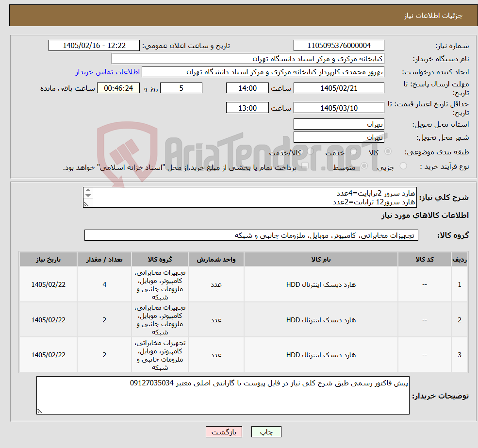Click the اطلاعات کالاهای مورد نیاز heading
This screenshot has width=478, height=448.
click(x=425, y=216)
